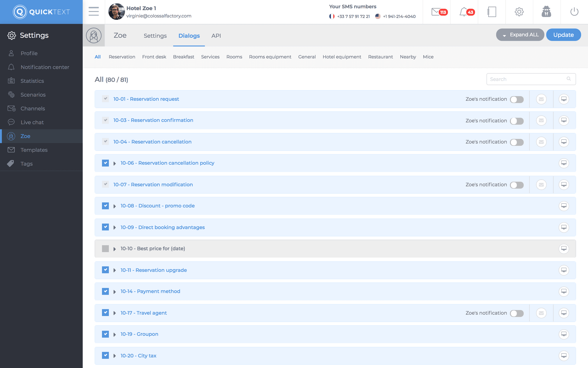Screen dimensions: 588x368
Task: Click the power logout icon
Action: (574, 12)
